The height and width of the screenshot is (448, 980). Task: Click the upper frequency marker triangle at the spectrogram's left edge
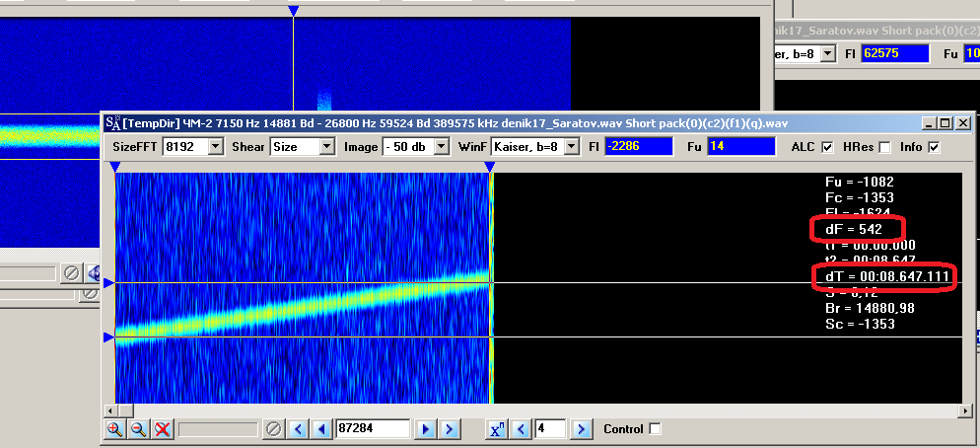(108, 283)
